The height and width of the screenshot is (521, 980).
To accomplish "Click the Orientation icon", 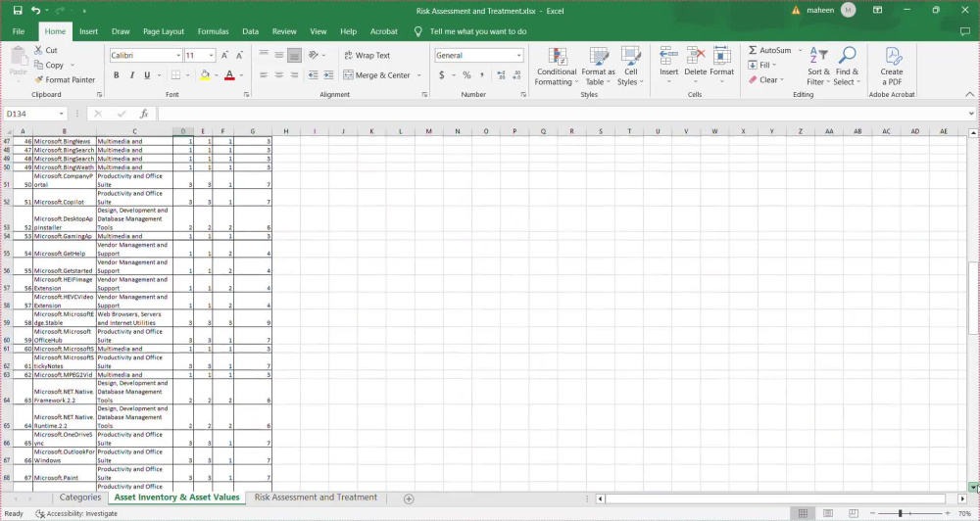I will (x=314, y=56).
